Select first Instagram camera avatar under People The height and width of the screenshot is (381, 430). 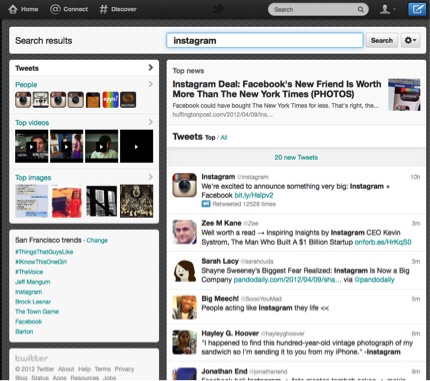(23, 100)
